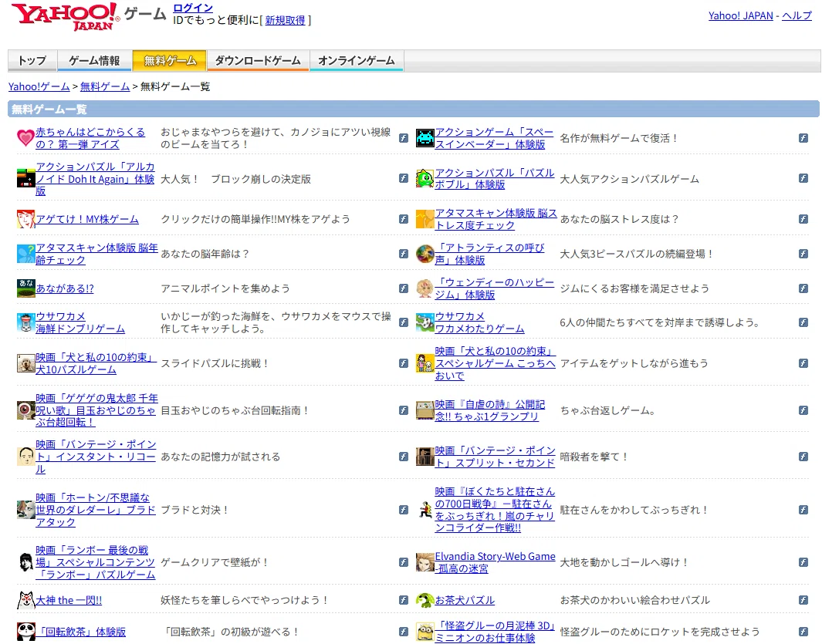The height and width of the screenshot is (644, 822).
Task: Open the 「ウェンディーのハッピージム」体験版 link
Action: click(x=494, y=288)
